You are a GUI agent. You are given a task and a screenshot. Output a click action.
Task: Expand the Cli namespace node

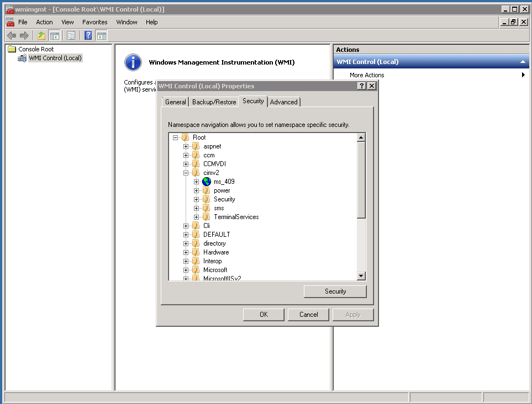click(x=186, y=226)
